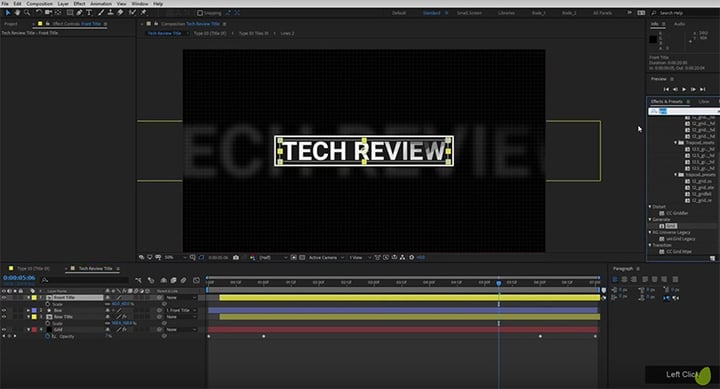720x389 pixels.
Task: Toggle the Snapping checkbox
Action: tap(200, 13)
